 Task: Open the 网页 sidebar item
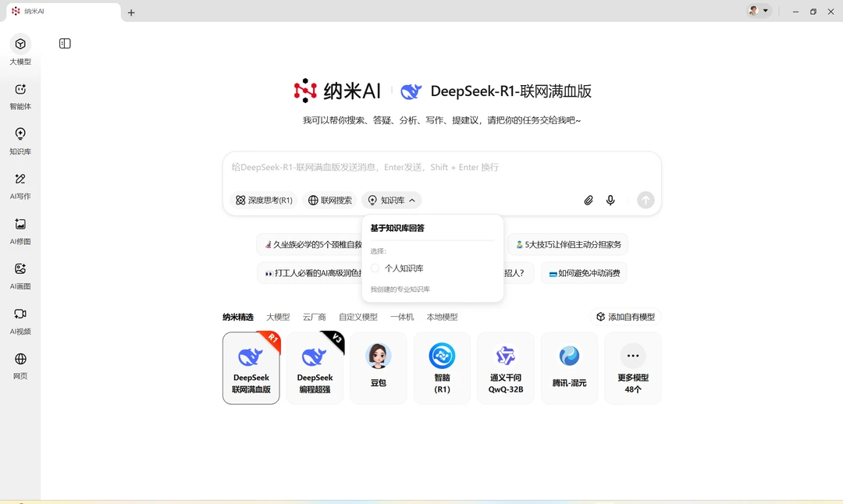20,365
